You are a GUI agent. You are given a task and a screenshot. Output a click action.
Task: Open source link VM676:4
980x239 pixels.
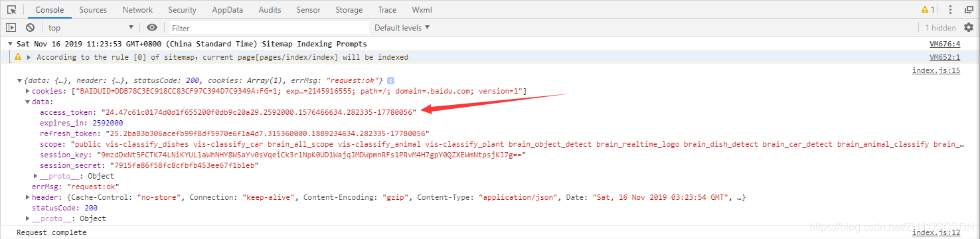pyautogui.click(x=944, y=44)
